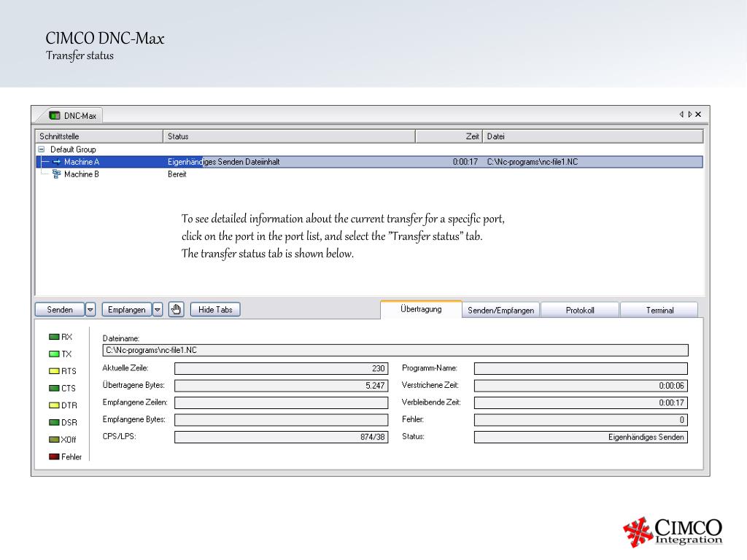Click the DSR indicator light
The width and height of the screenshot is (747, 560).
click(54, 423)
